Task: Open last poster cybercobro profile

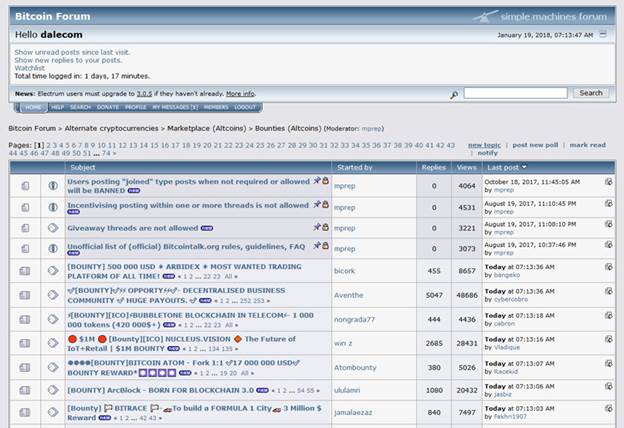Action: click(511, 299)
